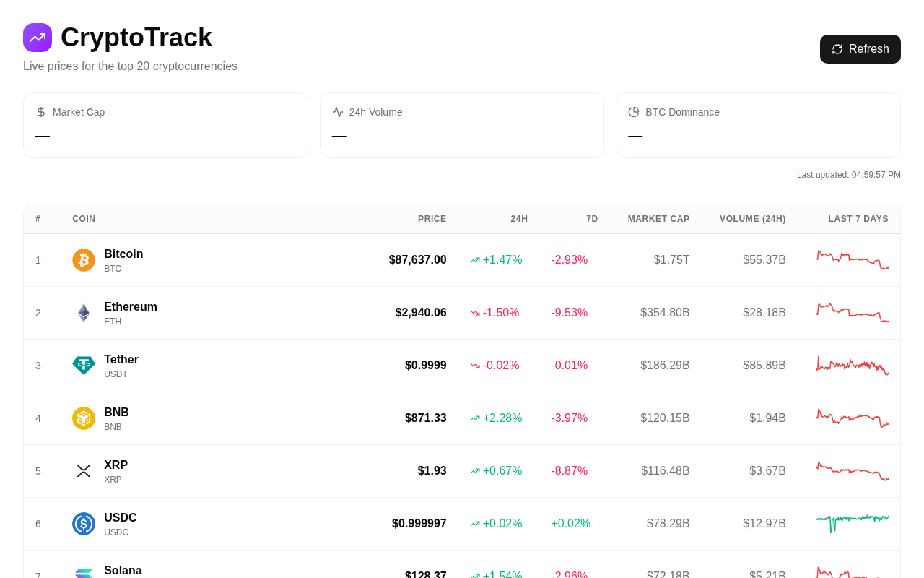Sort table by the PRICE column header
Screen dimensions: 924x578
click(432, 218)
